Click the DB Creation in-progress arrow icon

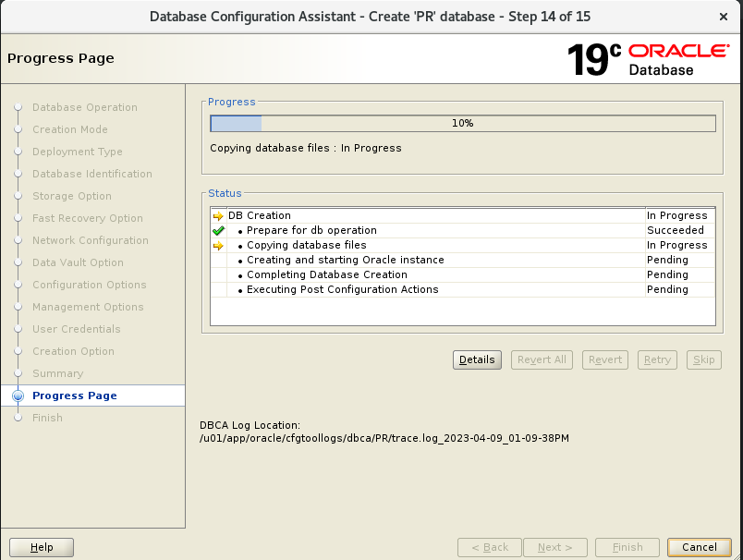pos(218,216)
